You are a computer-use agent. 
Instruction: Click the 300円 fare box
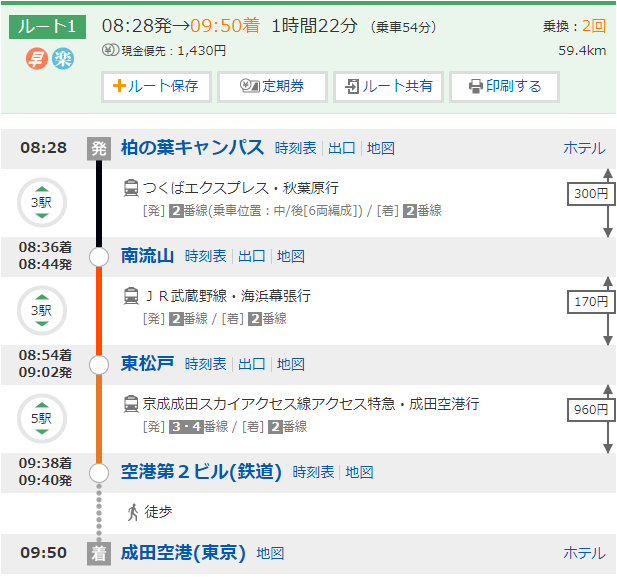[x=591, y=194]
